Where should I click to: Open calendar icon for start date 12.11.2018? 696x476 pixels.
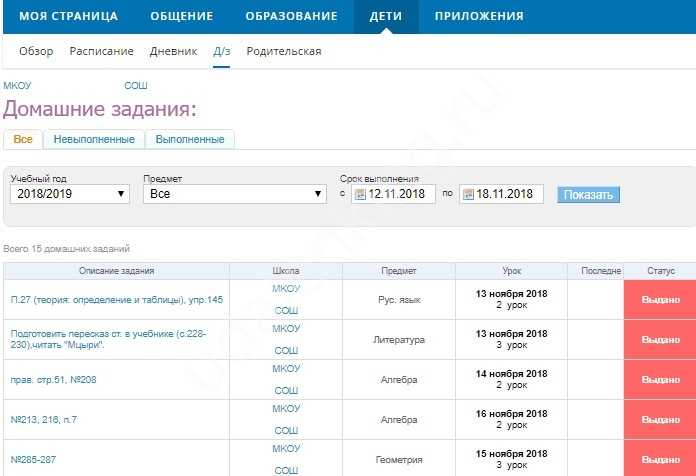pos(360,194)
